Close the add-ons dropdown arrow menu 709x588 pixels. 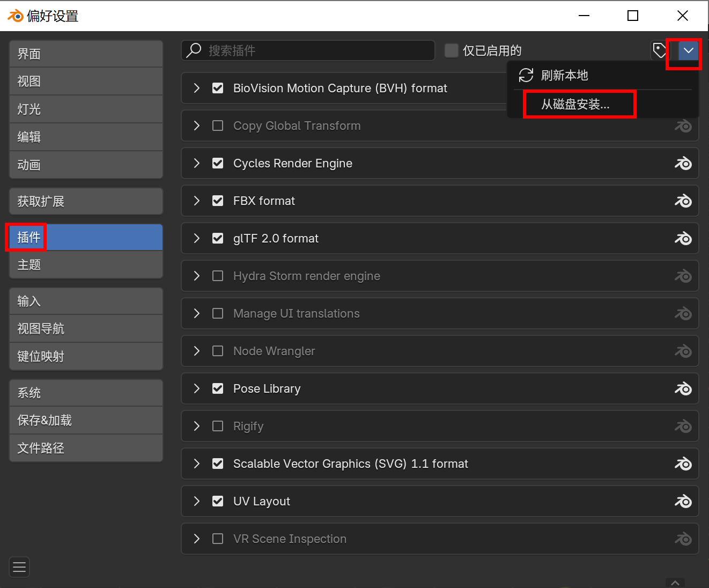[689, 50]
